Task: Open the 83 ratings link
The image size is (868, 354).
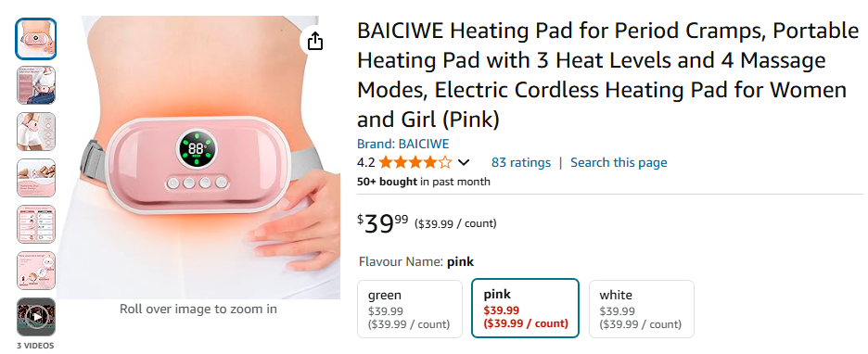Action: [x=521, y=162]
